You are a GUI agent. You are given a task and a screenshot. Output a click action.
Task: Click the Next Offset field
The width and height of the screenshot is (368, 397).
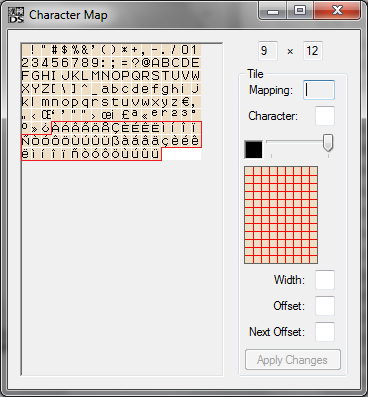(x=325, y=332)
